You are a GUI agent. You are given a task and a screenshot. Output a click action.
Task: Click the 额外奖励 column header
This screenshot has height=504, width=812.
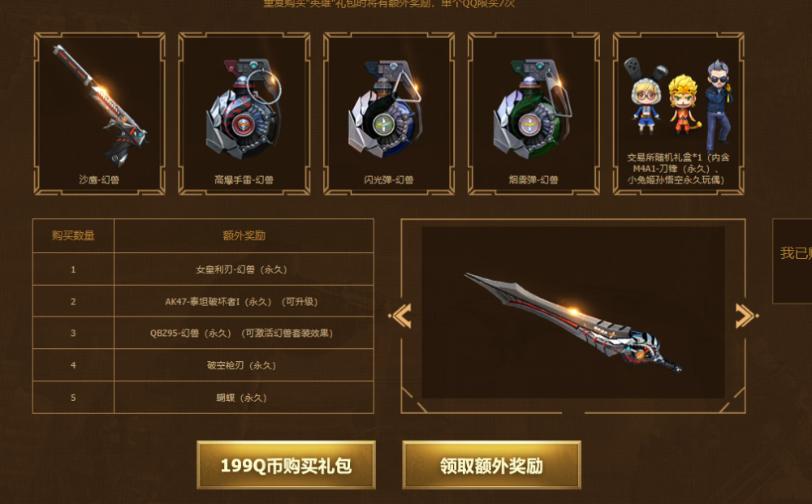[x=244, y=235]
